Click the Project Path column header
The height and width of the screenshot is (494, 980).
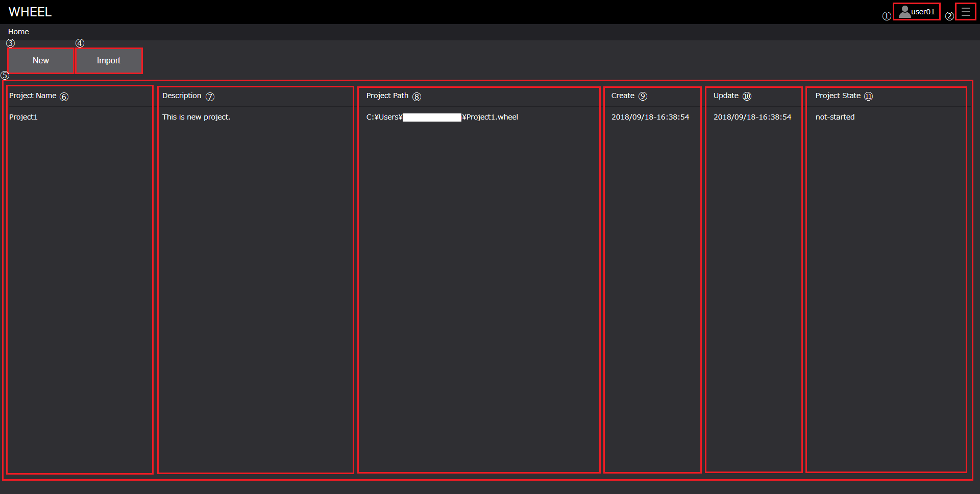click(x=387, y=96)
